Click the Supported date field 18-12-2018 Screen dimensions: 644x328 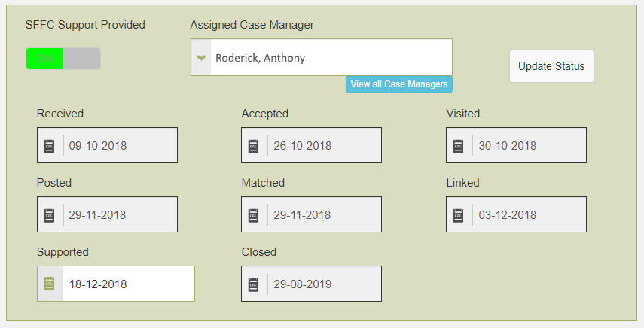click(x=128, y=284)
